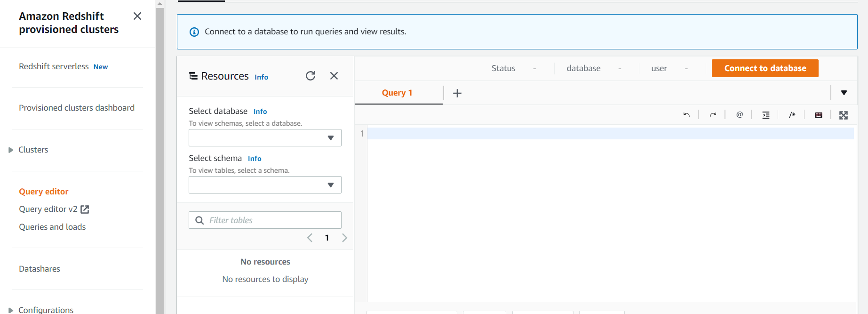Screen dimensions: 868x314
Task: Click the 'user' label in connection bar
Action: pyautogui.click(x=659, y=68)
